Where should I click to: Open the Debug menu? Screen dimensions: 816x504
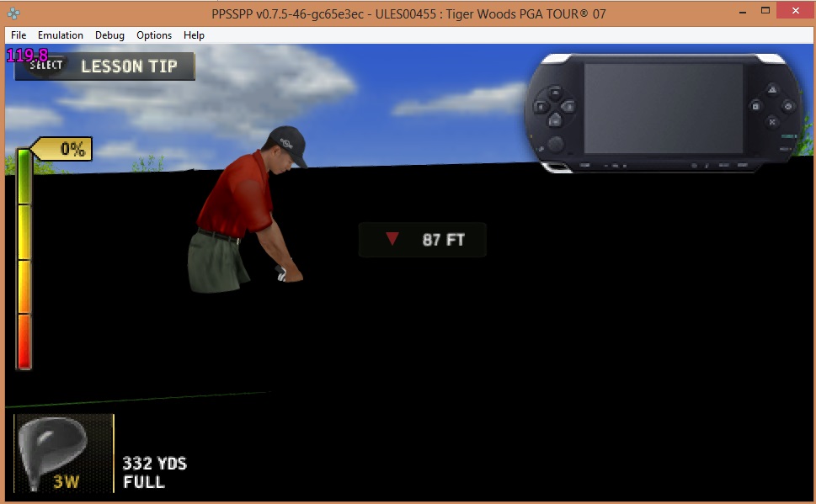(x=109, y=35)
